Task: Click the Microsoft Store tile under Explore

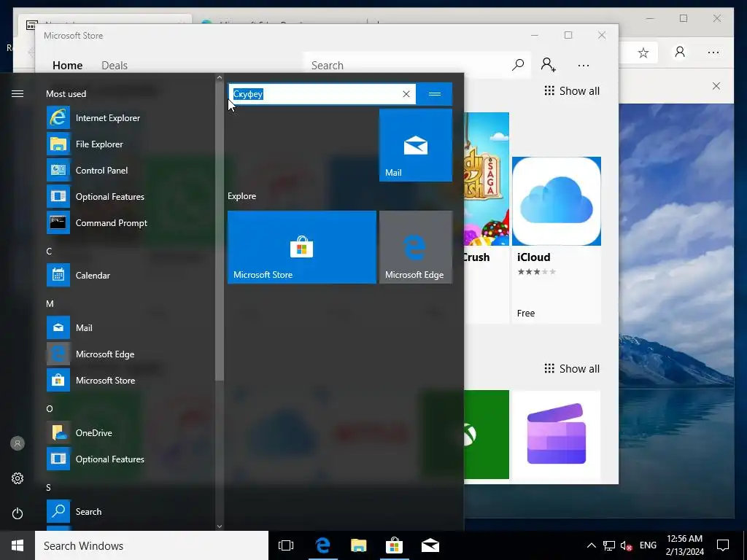Action: [x=301, y=247]
